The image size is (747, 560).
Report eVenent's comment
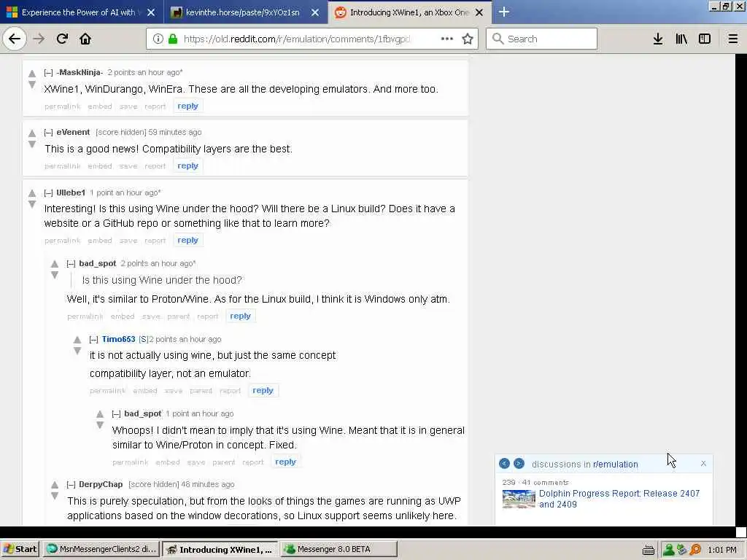[155, 166]
